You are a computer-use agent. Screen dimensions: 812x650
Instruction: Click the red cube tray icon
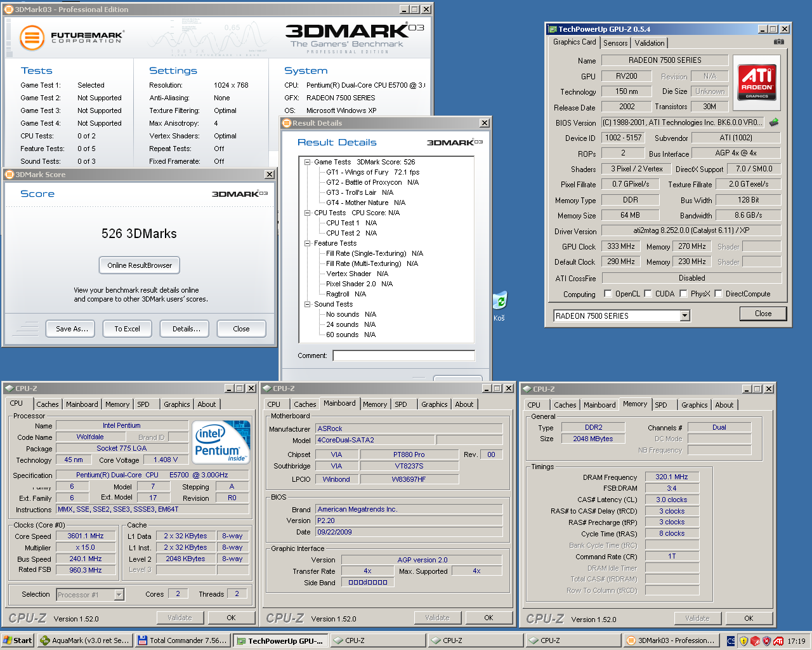tap(755, 641)
